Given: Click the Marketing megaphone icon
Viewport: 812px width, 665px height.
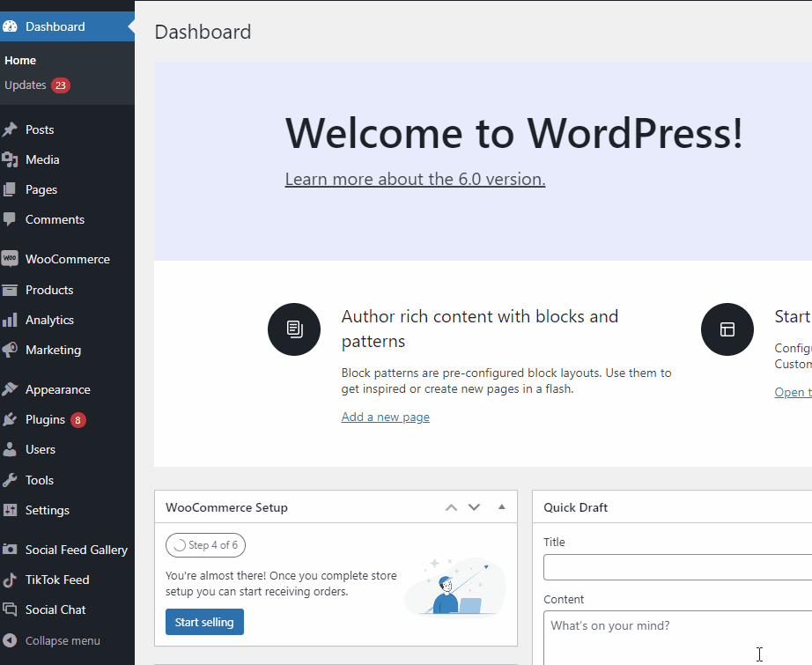Looking at the screenshot, I should coord(10,350).
